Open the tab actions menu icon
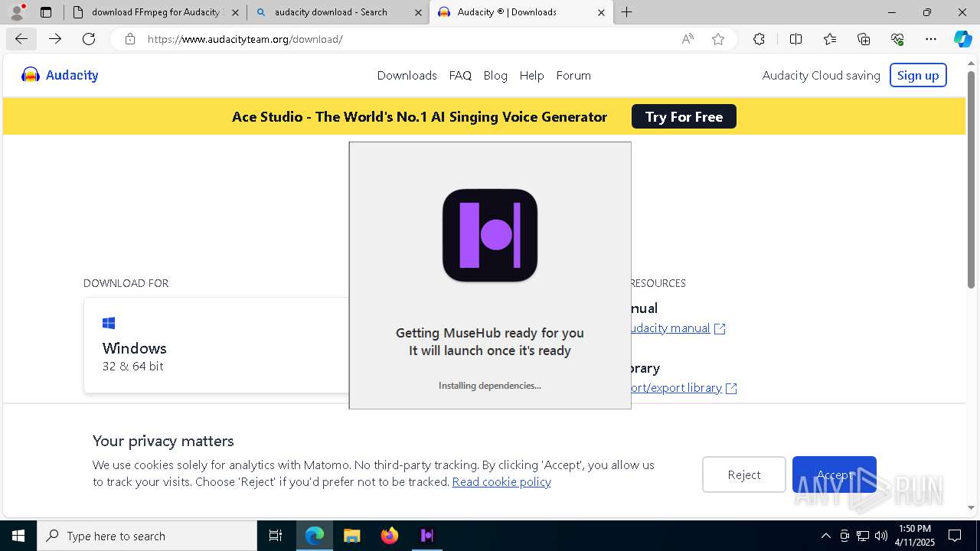Viewport: 980px width, 551px height. (46, 12)
